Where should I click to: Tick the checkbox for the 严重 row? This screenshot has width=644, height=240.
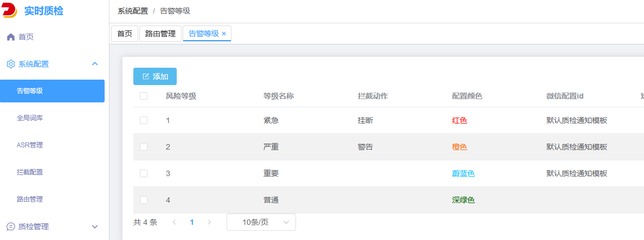coord(144,147)
